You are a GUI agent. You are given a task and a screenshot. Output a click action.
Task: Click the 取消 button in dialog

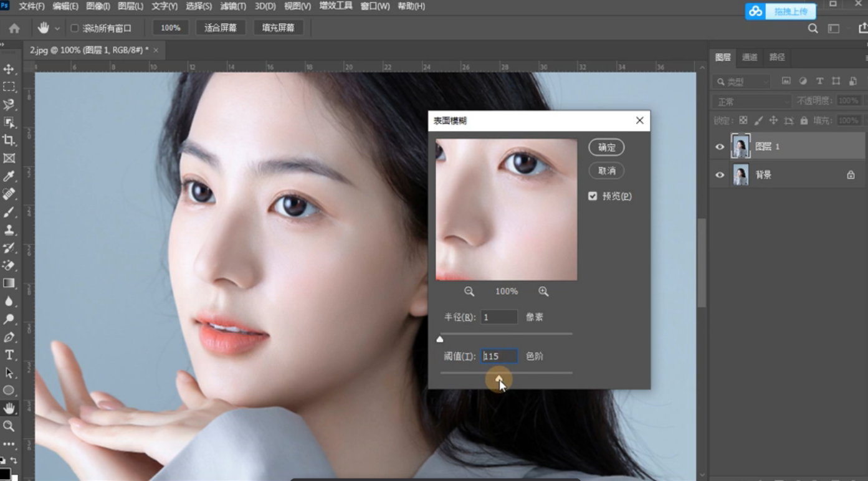606,171
